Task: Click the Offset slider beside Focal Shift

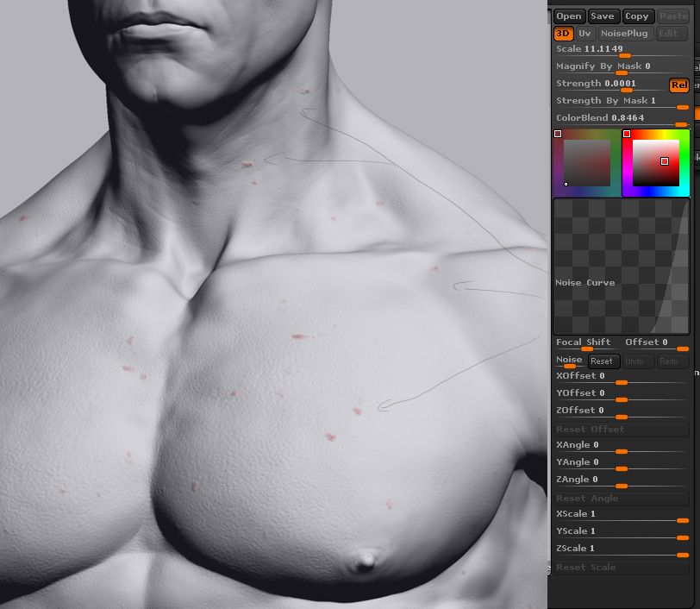Action: [656, 343]
